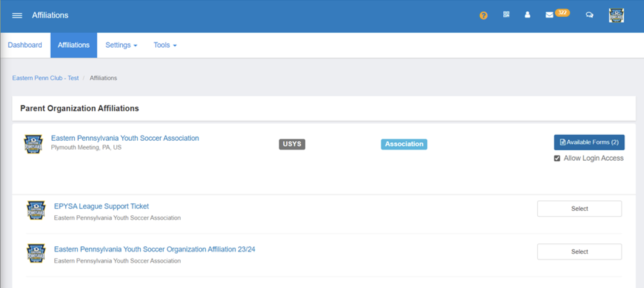Open Eastern Pennsylvania Youth Soccer Organization Affiliation 23/24
The width and height of the screenshot is (644, 288).
[154, 249]
